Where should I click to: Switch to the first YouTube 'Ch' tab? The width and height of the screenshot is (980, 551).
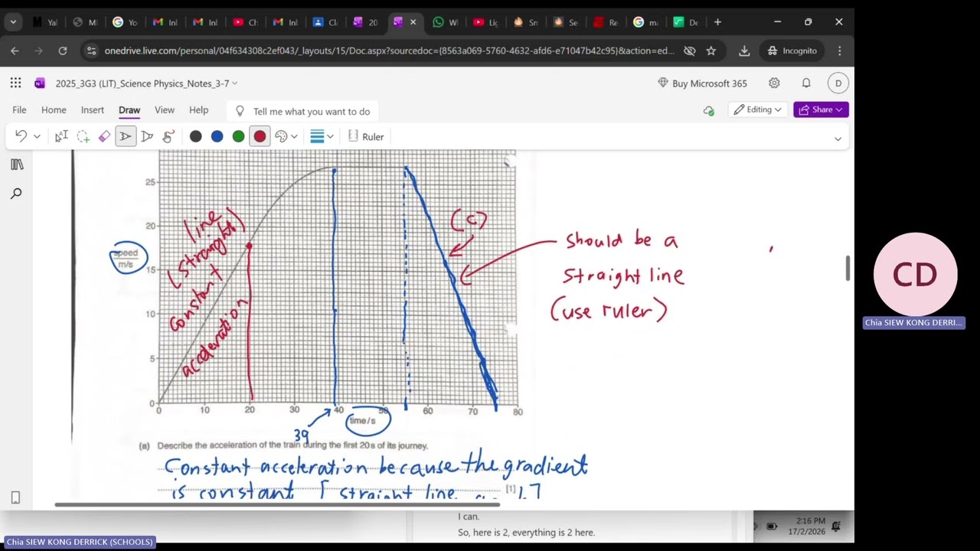244,22
